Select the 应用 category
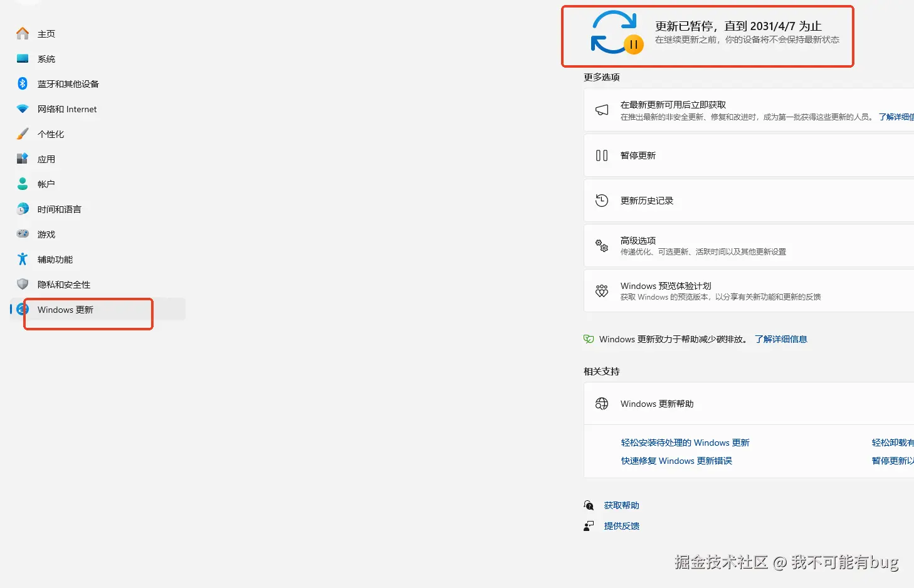Image resolution: width=914 pixels, height=588 pixels. point(46,159)
